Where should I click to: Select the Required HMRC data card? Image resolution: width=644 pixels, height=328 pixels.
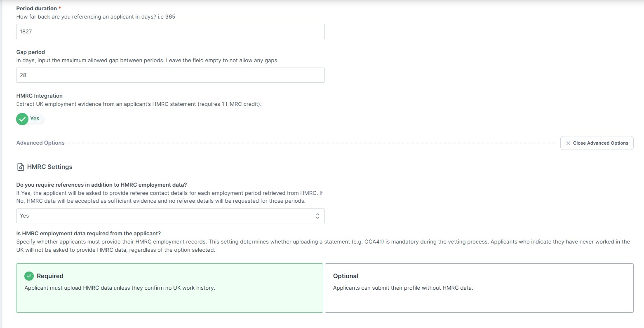coord(169,288)
